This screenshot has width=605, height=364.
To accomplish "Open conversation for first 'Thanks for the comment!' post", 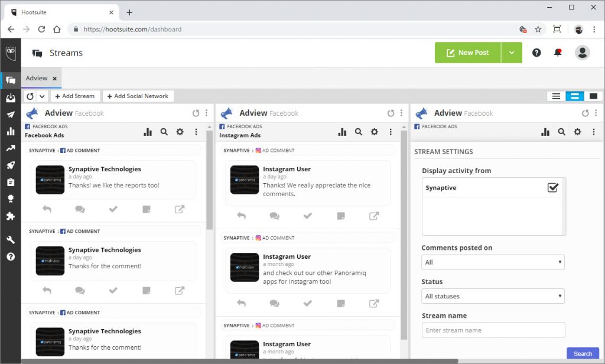I will 80,290.
